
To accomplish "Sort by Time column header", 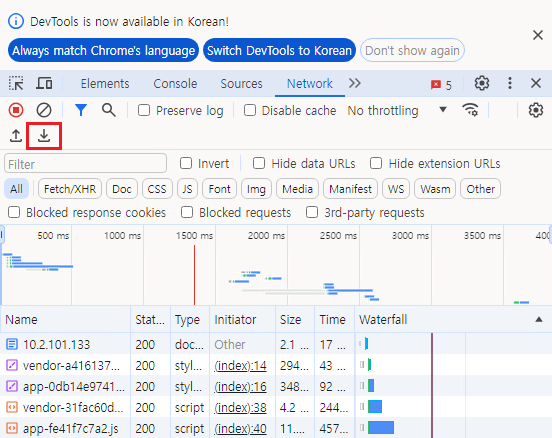I will coord(334,319).
